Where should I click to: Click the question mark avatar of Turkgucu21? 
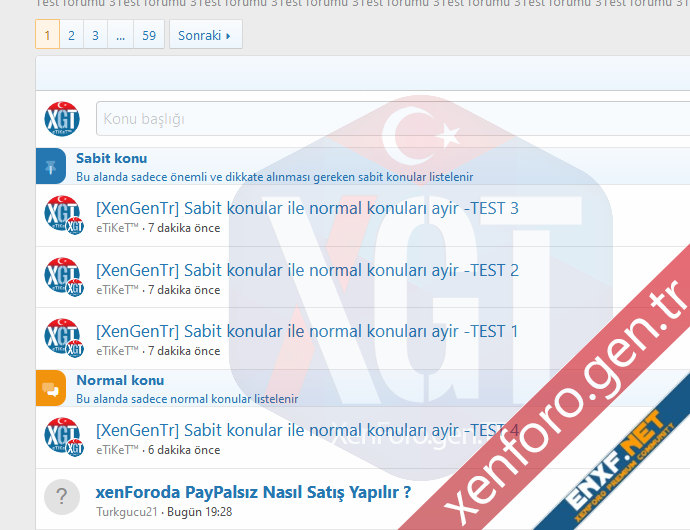click(x=62, y=497)
